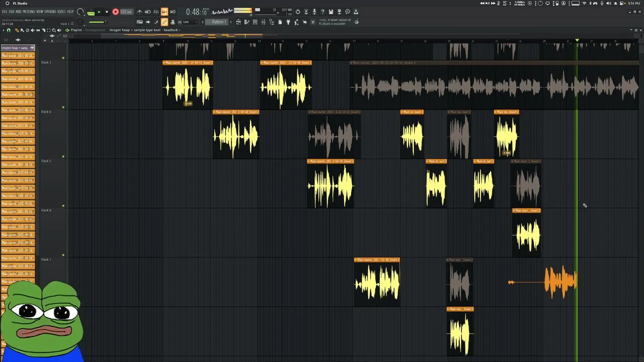Screen dimensions: 644x362
Task: Select the orange audio clip on Track 7
Action: click(x=543, y=282)
